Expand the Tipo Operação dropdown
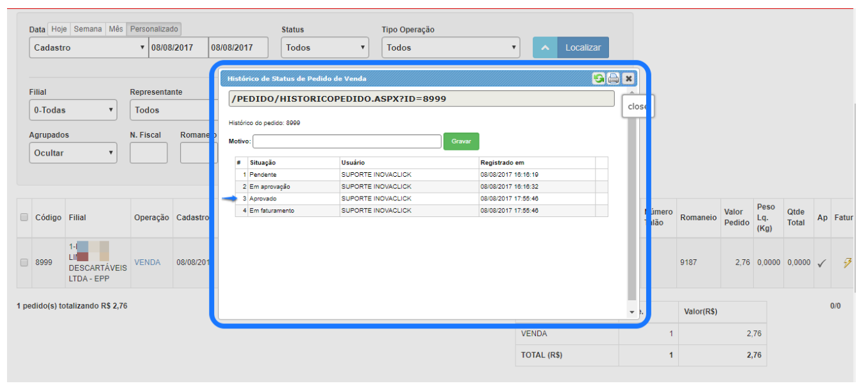Viewport: 868px width, 388px height. (x=451, y=47)
